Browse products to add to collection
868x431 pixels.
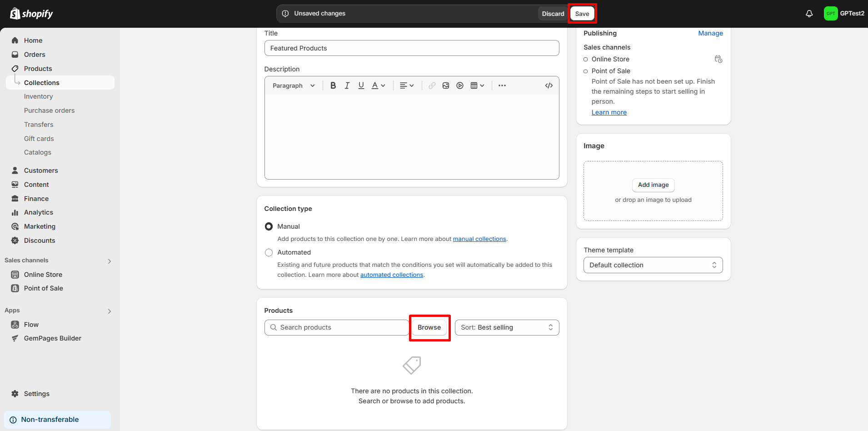[x=429, y=327]
